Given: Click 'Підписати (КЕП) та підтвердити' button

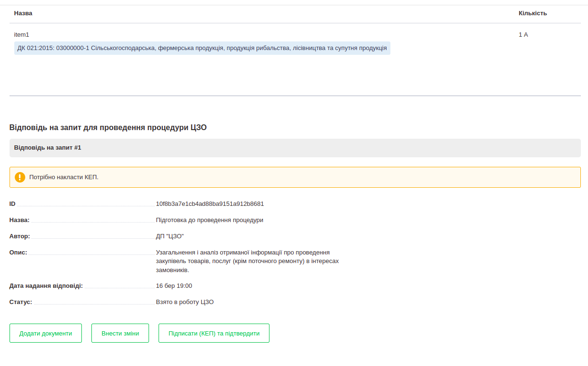Looking at the screenshot, I should click(214, 333).
